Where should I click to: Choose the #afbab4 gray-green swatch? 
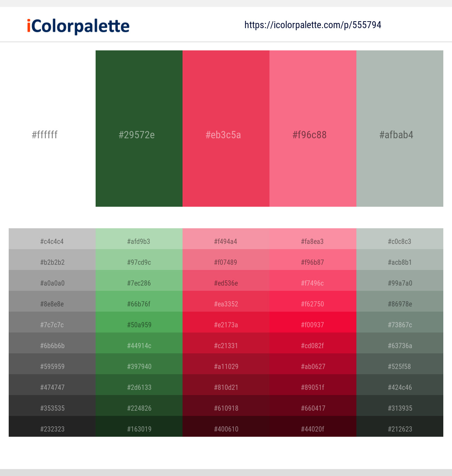click(x=400, y=129)
